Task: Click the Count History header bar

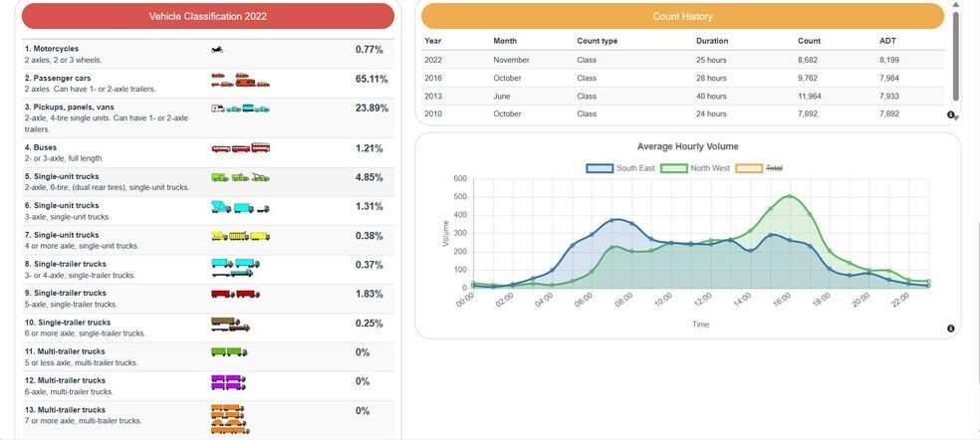Action: pyautogui.click(x=682, y=16)
